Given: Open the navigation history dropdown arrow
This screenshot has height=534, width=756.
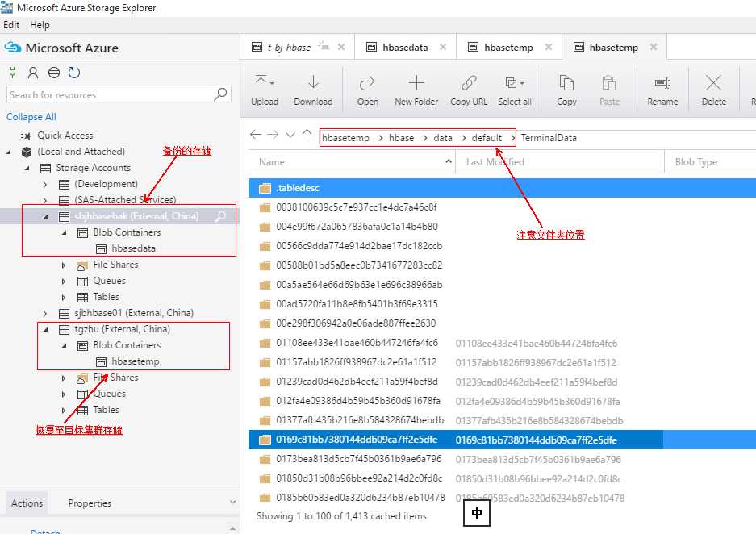Looking at the screenshot, I should (x=290, y=136).
